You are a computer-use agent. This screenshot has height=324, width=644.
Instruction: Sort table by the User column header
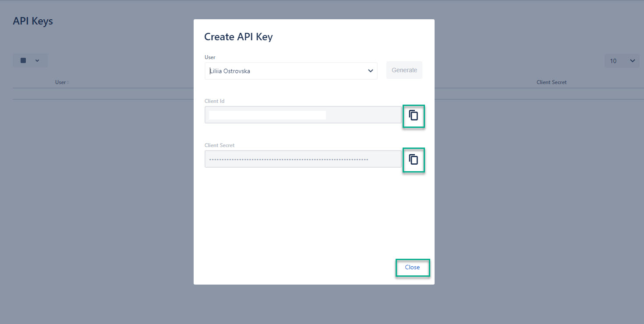(x=60, y=82)
